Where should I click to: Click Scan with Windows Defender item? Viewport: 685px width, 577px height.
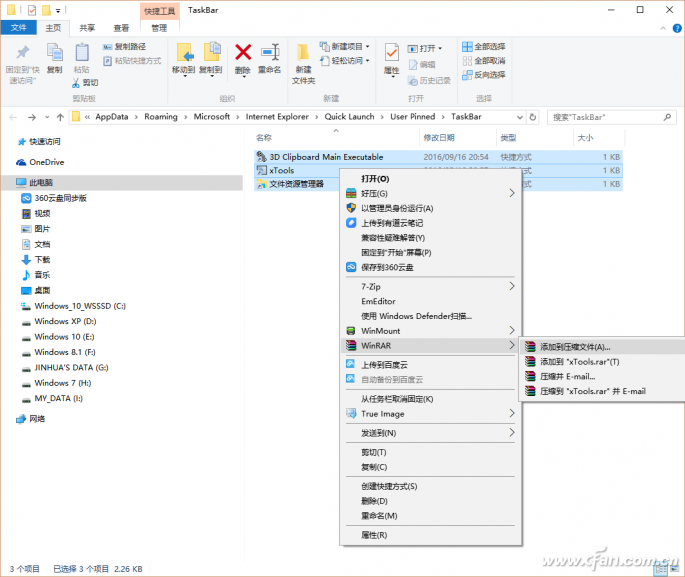pos(430,316)
